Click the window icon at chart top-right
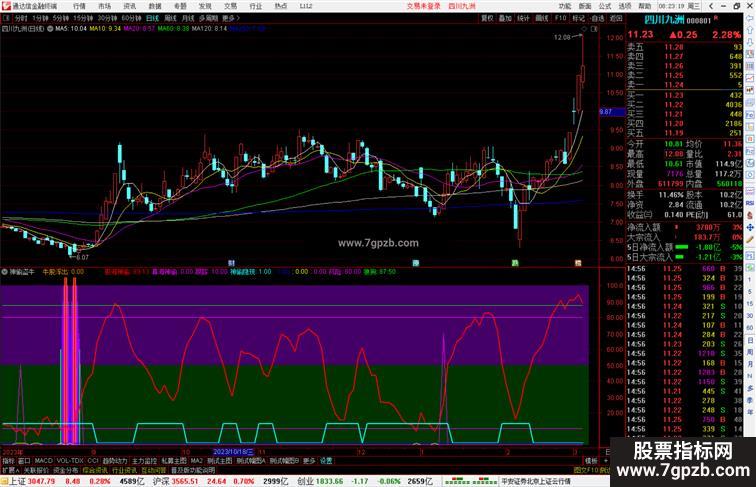This screenshot has width=756, height=487. click(594, 29)
